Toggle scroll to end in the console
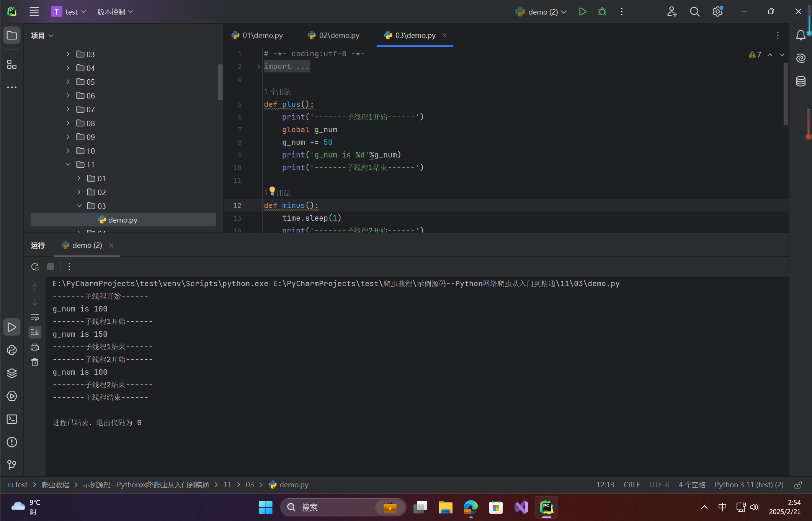This screenshot has width=812, height=521. [x=35, y=332]
